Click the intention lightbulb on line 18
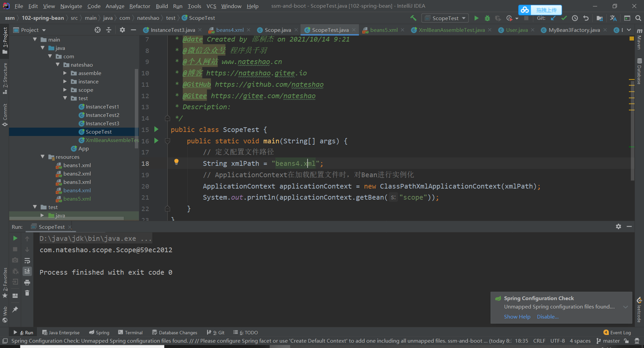The image size is (644, 348). pos(176,162)
